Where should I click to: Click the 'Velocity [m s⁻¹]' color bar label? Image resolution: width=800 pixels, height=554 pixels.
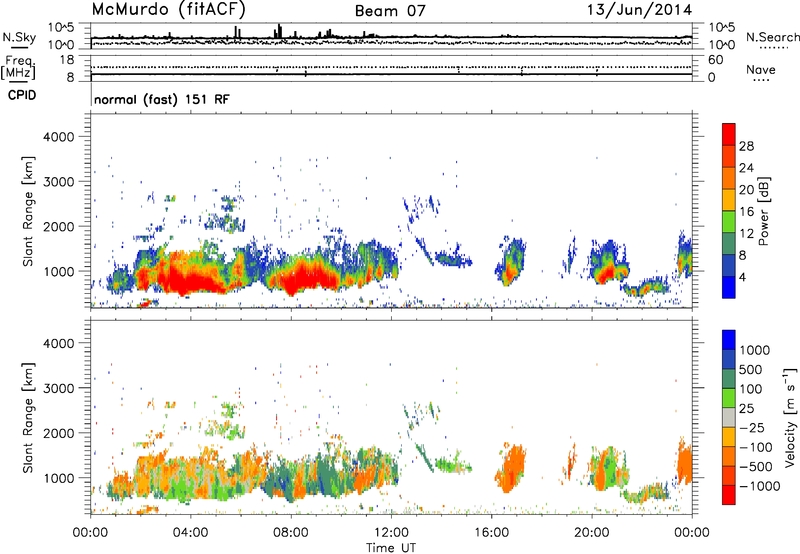point(790,417)
